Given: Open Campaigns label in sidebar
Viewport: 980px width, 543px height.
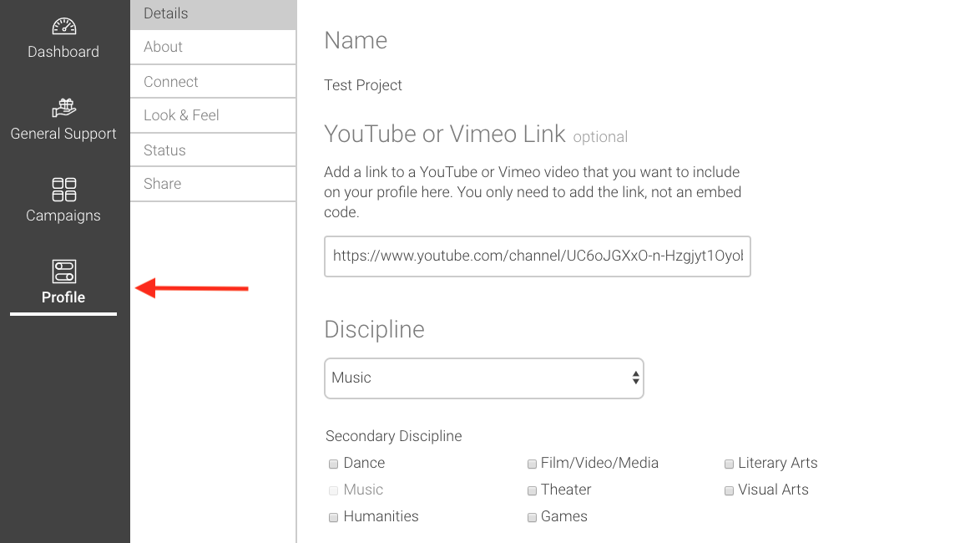Looking at the screenshot, I should pyautogui.click(x=63, y=216).
